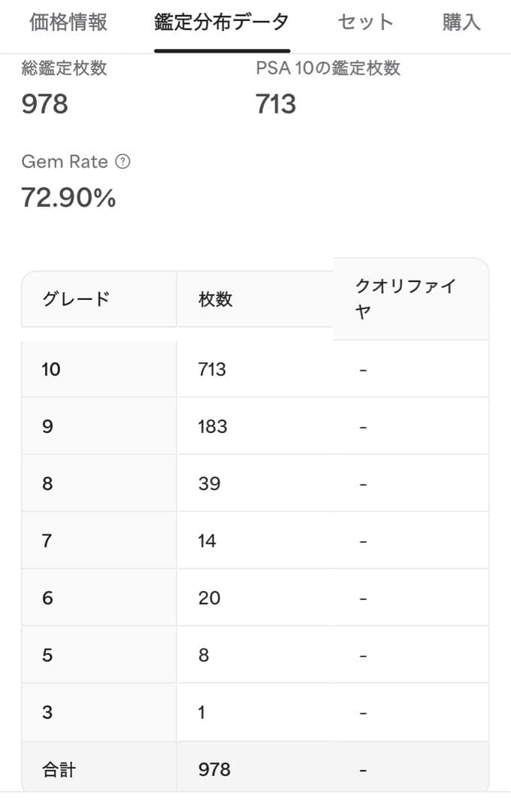Open the 価格情報 tab
Screen dimensions: 511x812
[68, 23]
